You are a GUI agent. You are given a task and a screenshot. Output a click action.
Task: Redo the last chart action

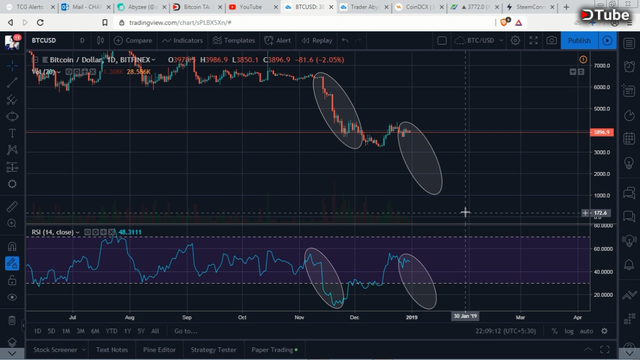[358, 40]
